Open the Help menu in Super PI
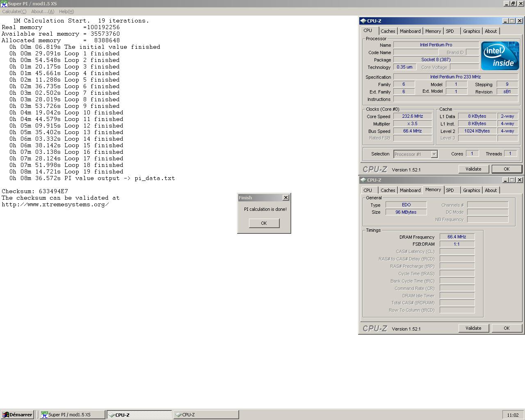This screenshot has width=525, height=420. click(66, 11)
